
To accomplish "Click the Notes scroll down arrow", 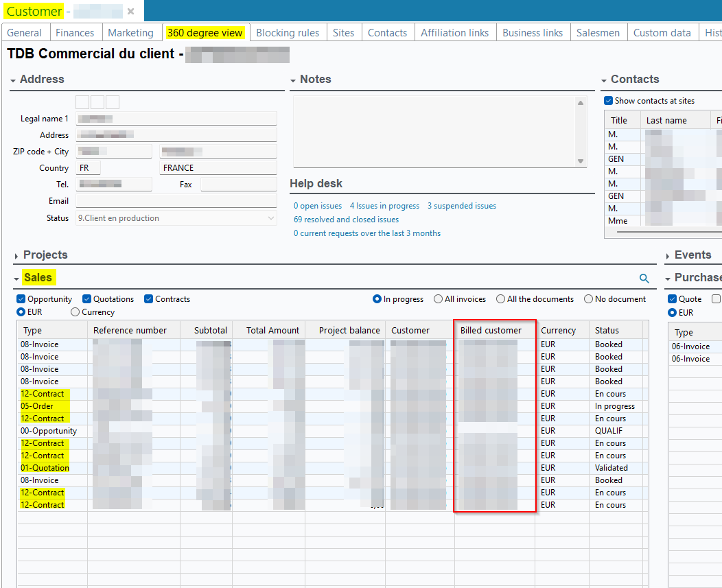I will [581, 161].
